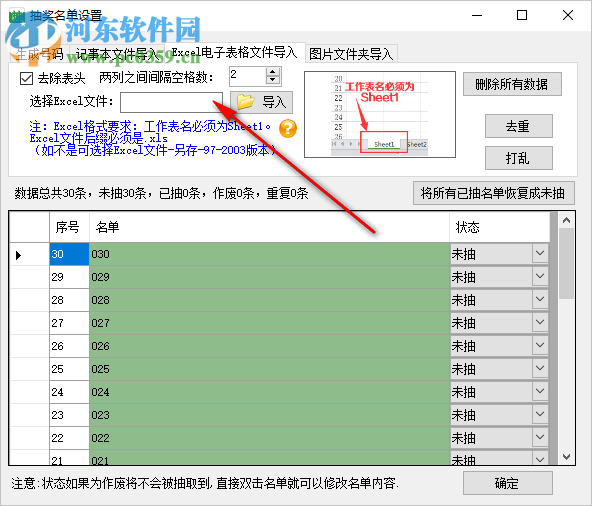The image size is (592, 506).
Task: Select the index cell 28
Action: click(69, 300)
